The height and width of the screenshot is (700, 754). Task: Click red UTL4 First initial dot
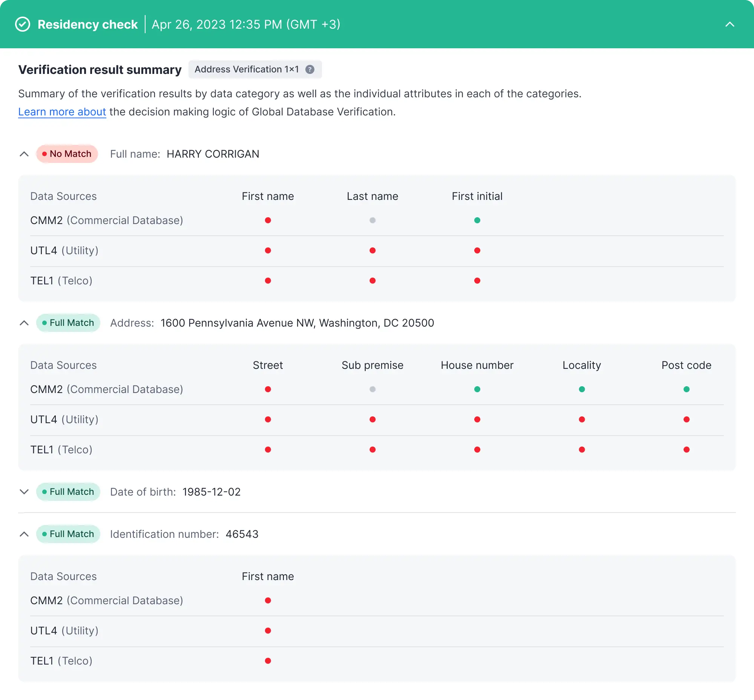[477, 250]
